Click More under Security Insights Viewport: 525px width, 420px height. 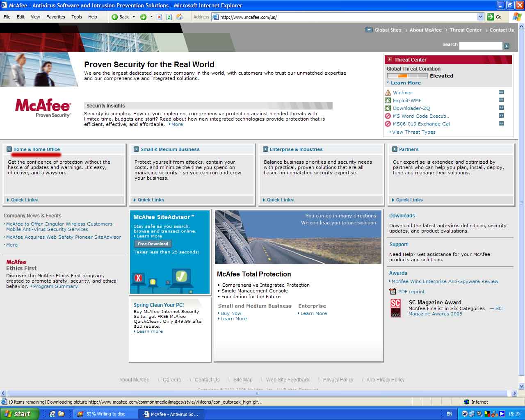point(176,124)
